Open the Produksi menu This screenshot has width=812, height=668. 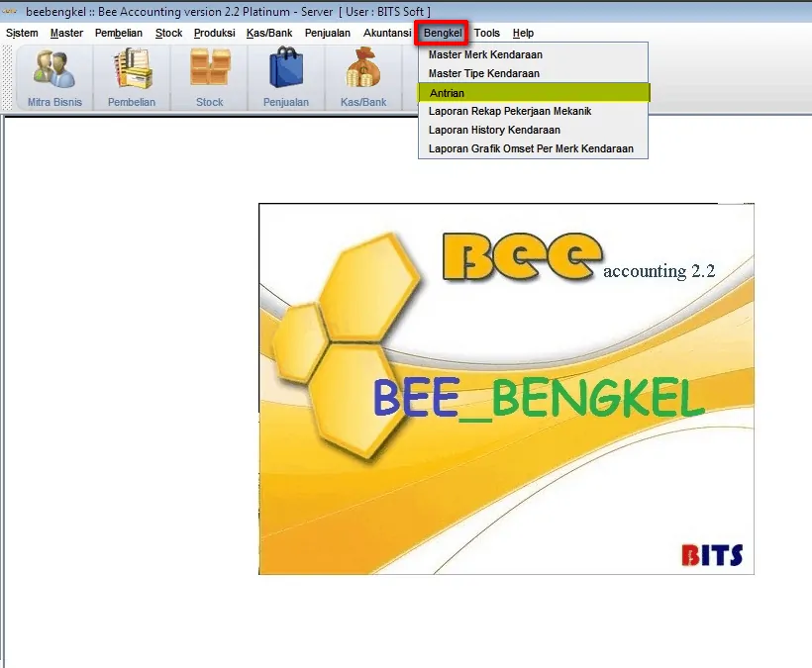(215, 33)
